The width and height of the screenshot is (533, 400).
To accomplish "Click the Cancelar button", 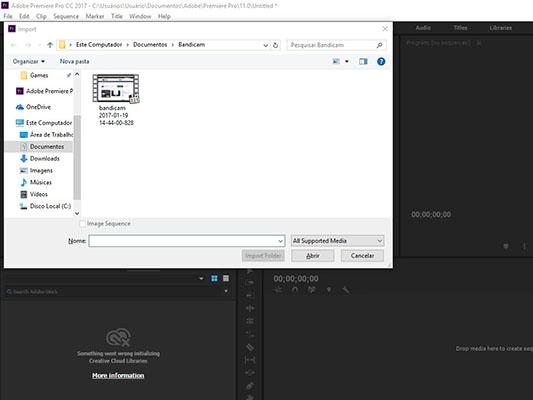I will [362, 256].
